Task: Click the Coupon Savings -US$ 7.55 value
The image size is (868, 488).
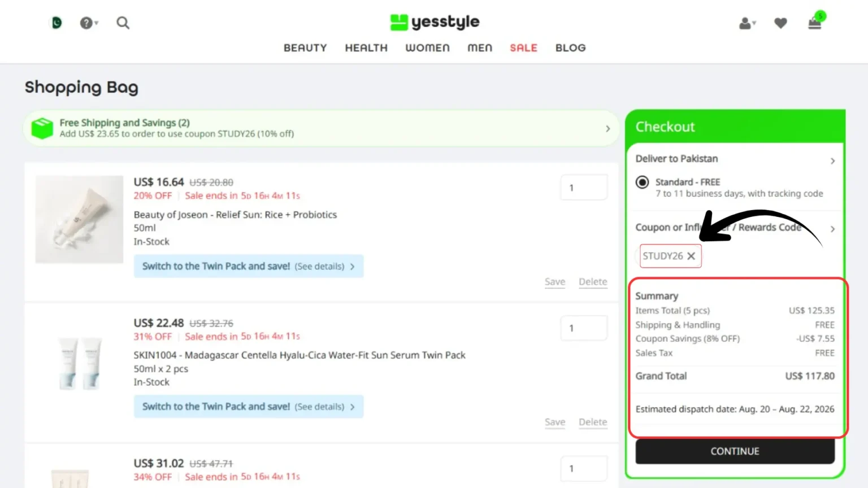Action: click(x=815, y=338)
